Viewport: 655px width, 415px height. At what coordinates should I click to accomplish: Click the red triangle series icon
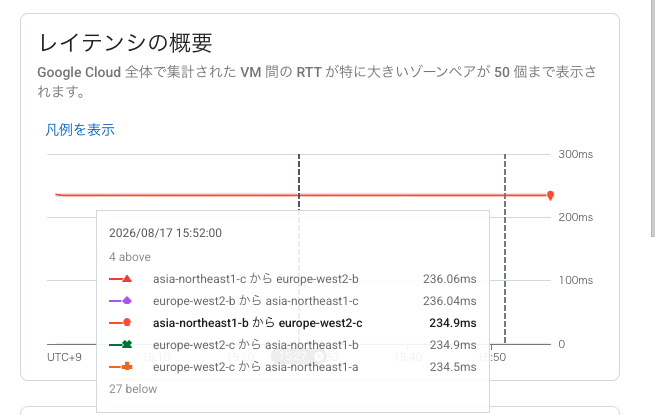click(127, 278)
